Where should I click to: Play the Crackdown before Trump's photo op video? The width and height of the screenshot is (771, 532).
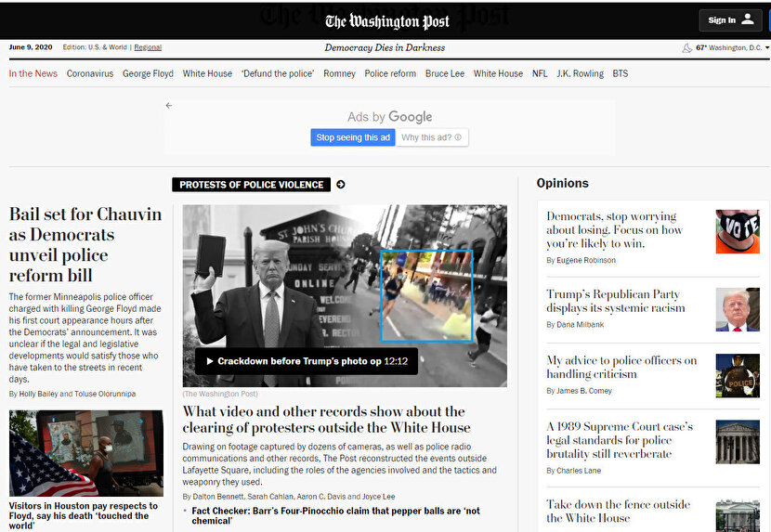(211, 361)
